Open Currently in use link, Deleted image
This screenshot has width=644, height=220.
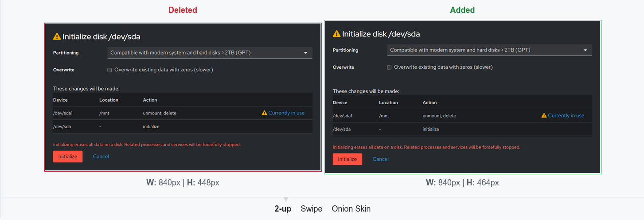click(286, 113)
